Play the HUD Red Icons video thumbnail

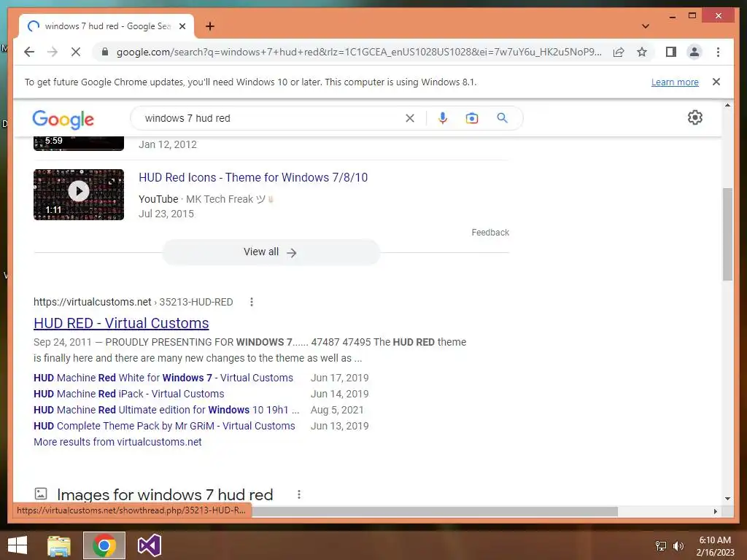[79, 194]
